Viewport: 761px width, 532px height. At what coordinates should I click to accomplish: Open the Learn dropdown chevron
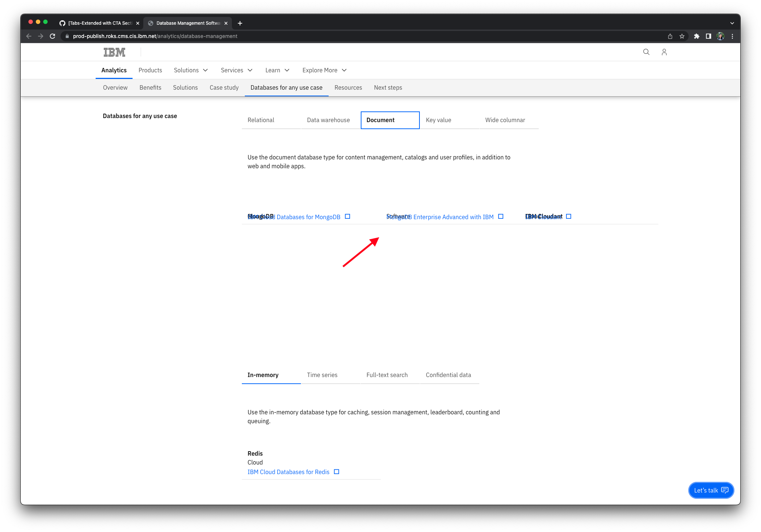287,70
